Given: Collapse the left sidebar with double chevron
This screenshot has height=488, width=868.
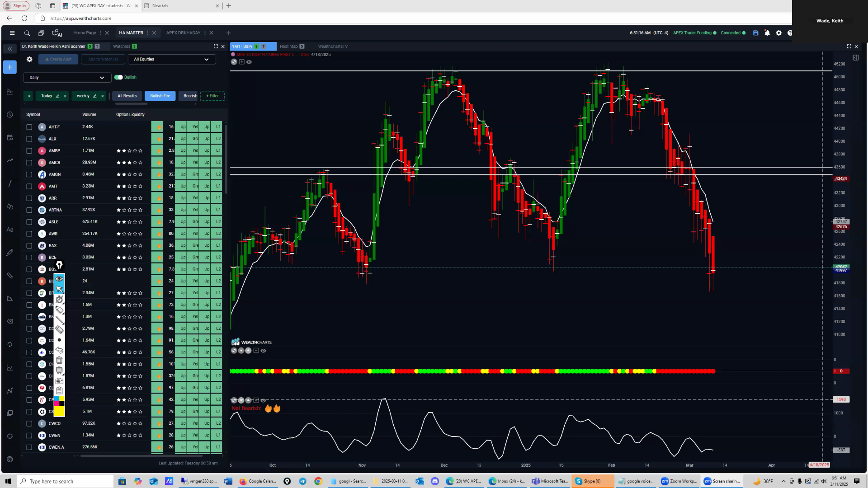Looking at the screenshot, I should pyautogui.click(x=9, y=48).
